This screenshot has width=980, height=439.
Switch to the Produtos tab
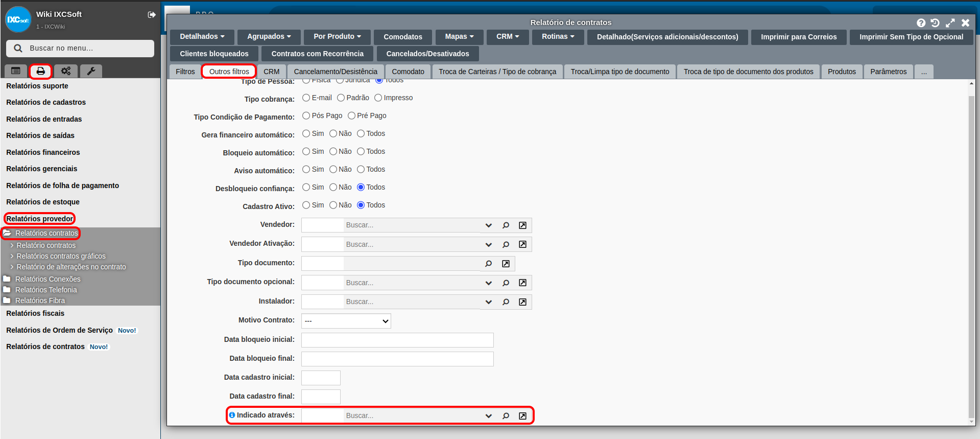(842, 72)
